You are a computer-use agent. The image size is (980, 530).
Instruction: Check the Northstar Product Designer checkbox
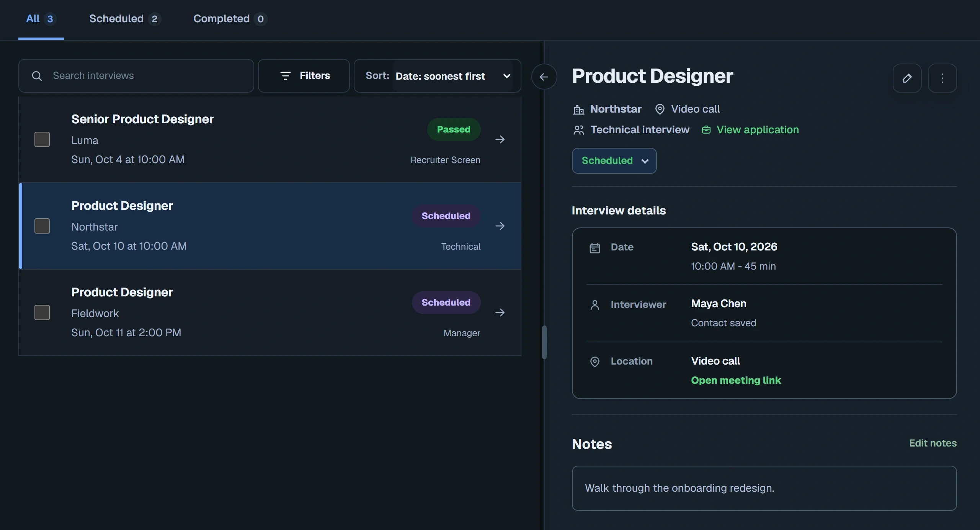(42, 226)
